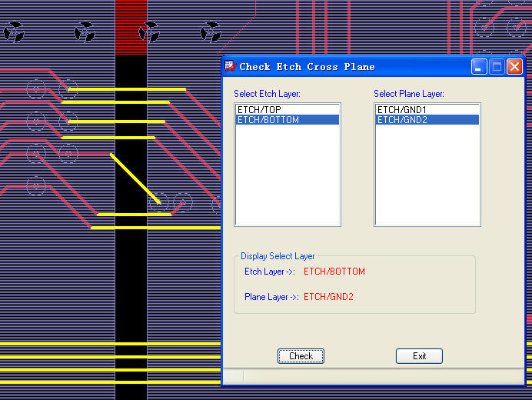Screen dimensions: 532x400
Task: Click the maximize button of the dialog
Action: (497, 67)
